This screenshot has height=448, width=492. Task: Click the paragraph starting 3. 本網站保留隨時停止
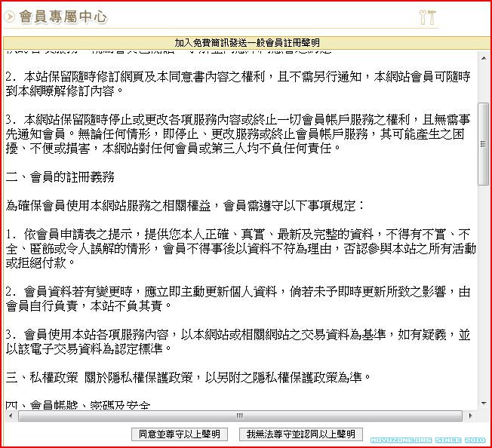[x=238, y=134]
